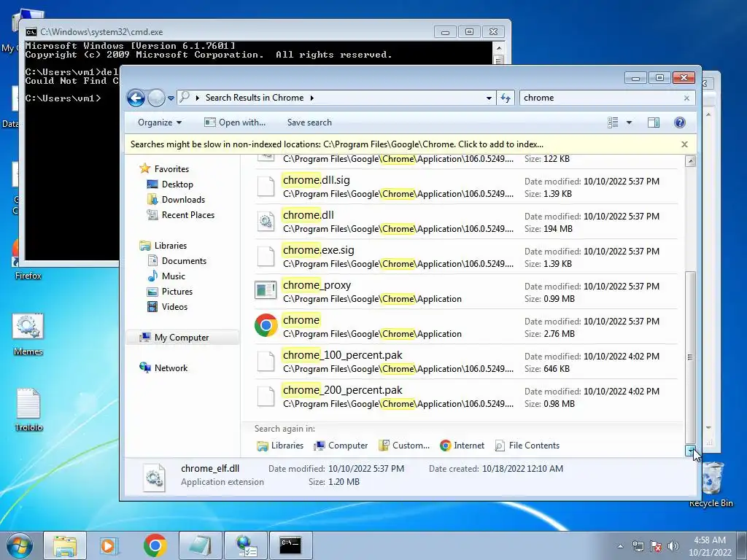Open Windows Explorer from the taskbar
This screenshot has height=560, width=747.
65,545
